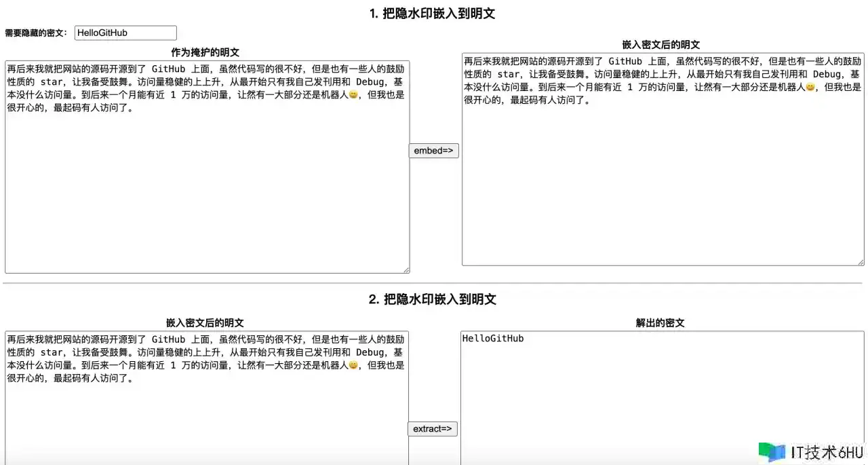Click the extracted secret output textarea
Viewport: 868px width, 465px height.
pos(663,398)
